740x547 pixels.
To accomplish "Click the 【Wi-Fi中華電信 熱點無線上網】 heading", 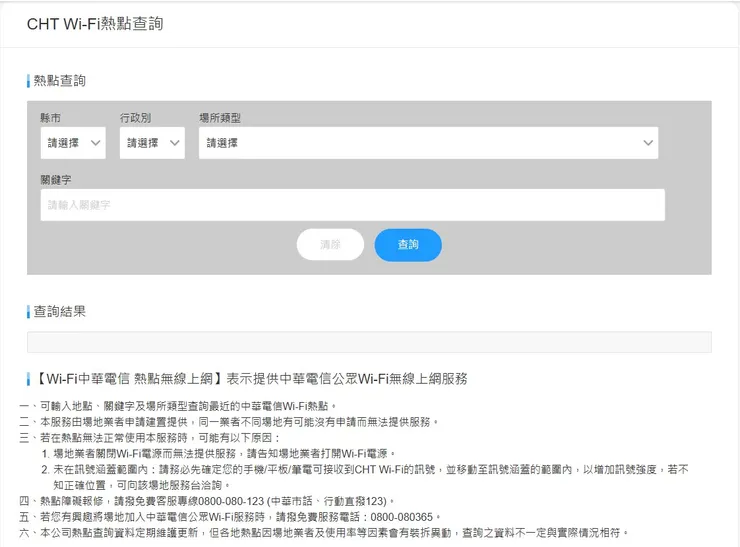I will point(251,379).
